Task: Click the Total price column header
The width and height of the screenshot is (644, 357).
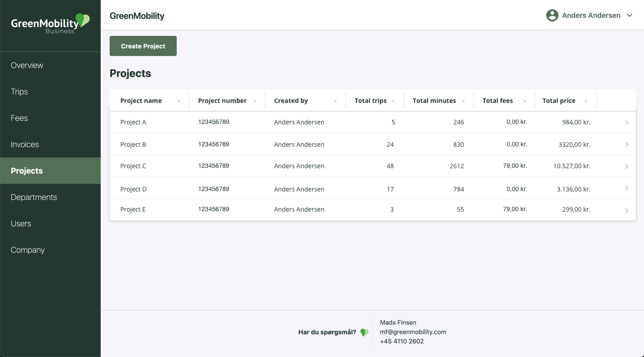Action: tap(559, 101)
